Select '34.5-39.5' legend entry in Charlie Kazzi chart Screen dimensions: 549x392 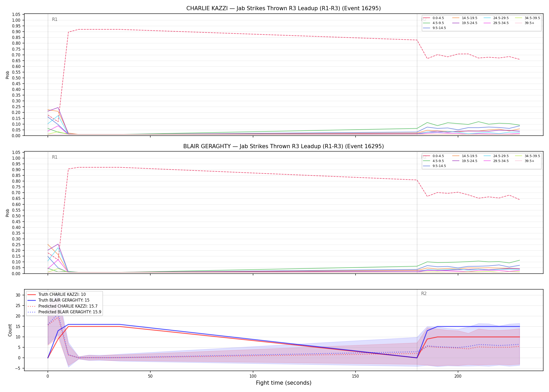pyautogui.click(x=528, y=18)
